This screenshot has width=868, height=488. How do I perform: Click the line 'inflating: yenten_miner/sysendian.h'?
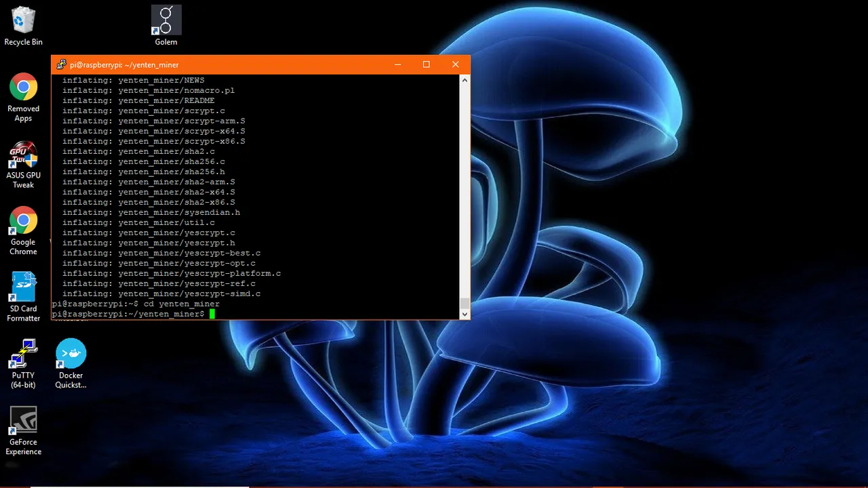click(151, 212)
